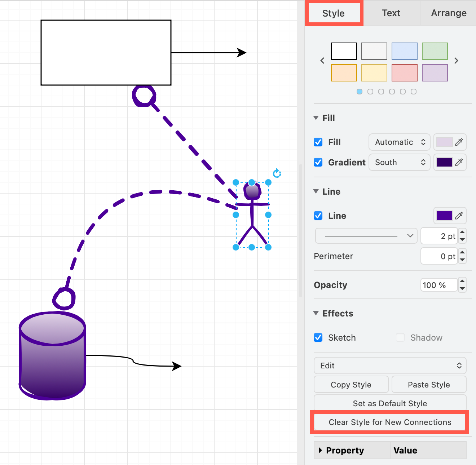Apply the light green style swatch
The width and height of the screenshot is (476, 465).
point(435,51)
